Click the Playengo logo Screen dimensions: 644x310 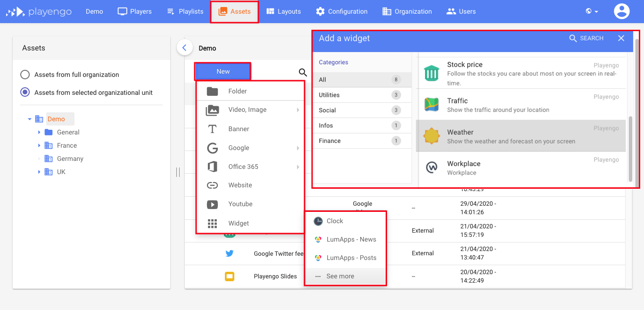pyautogui.click(x=39, y=11)
